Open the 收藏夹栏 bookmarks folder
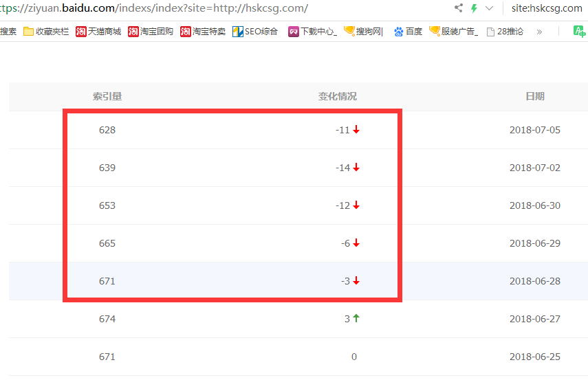Viewport: 588px width, 380px height. click(x=46, y=32)
